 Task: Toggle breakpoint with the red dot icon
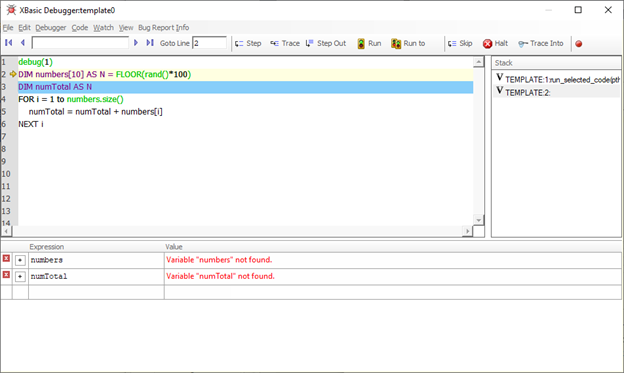click(x=579, y=44)
